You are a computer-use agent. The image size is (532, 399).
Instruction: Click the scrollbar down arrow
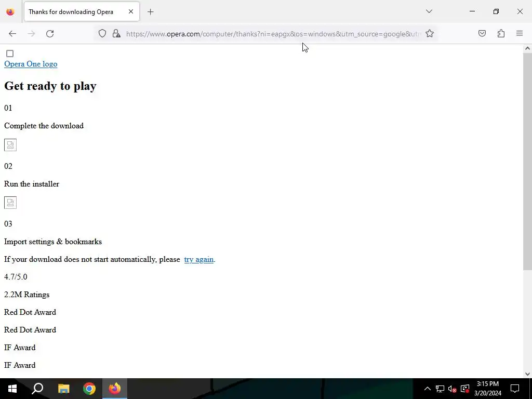pos(527,374)
